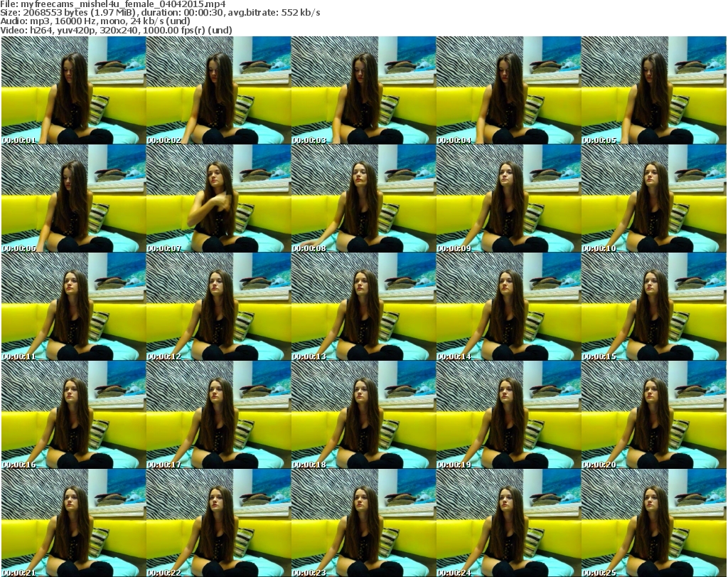Click the 'Audio: mp3, 16000 Hz' info line
Image resolution: width=728 pixels, height=577 pixels.
click(x=95, y=21)
